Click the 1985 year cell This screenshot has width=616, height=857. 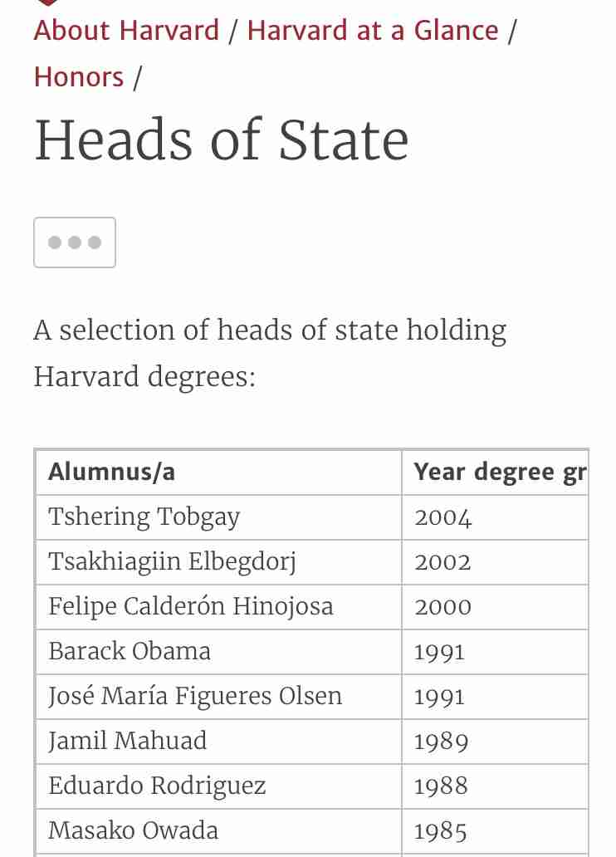[495, 830]
